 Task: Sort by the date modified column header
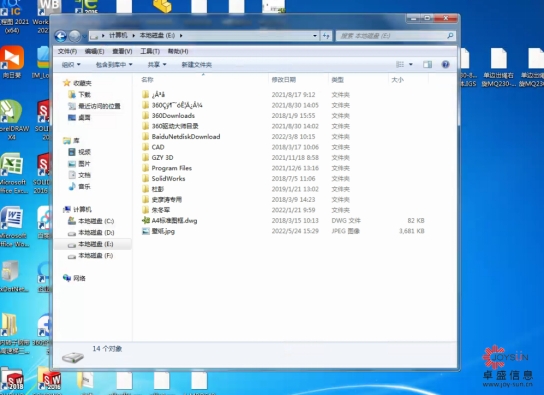[283, 80]
